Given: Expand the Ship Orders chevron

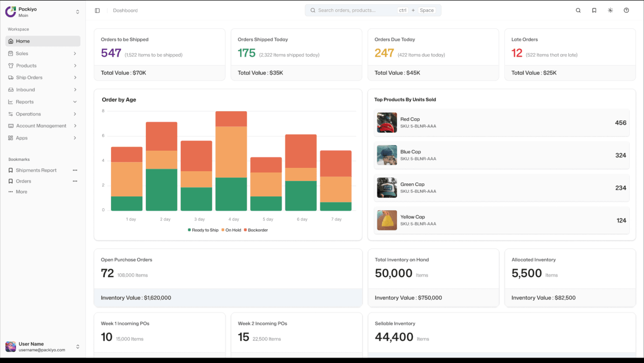Looking at the screenshot, I should [x=75, y=78].
